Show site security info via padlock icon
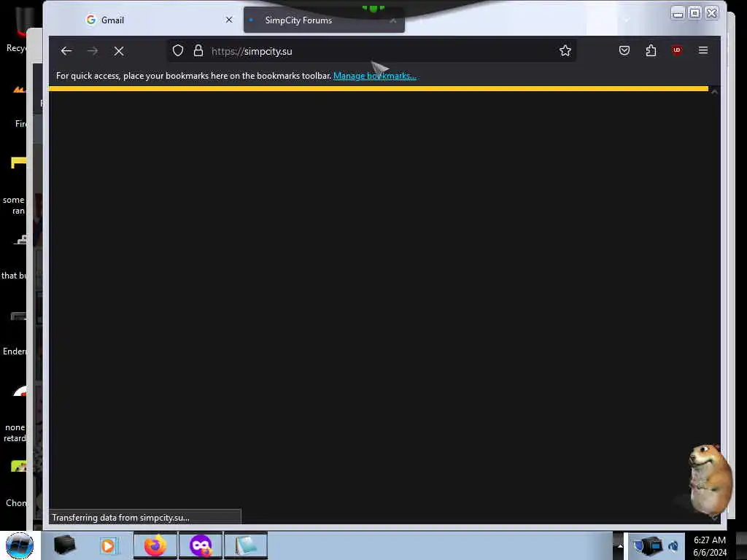Viewport: 747px width, 560px height. coord(198,50)
